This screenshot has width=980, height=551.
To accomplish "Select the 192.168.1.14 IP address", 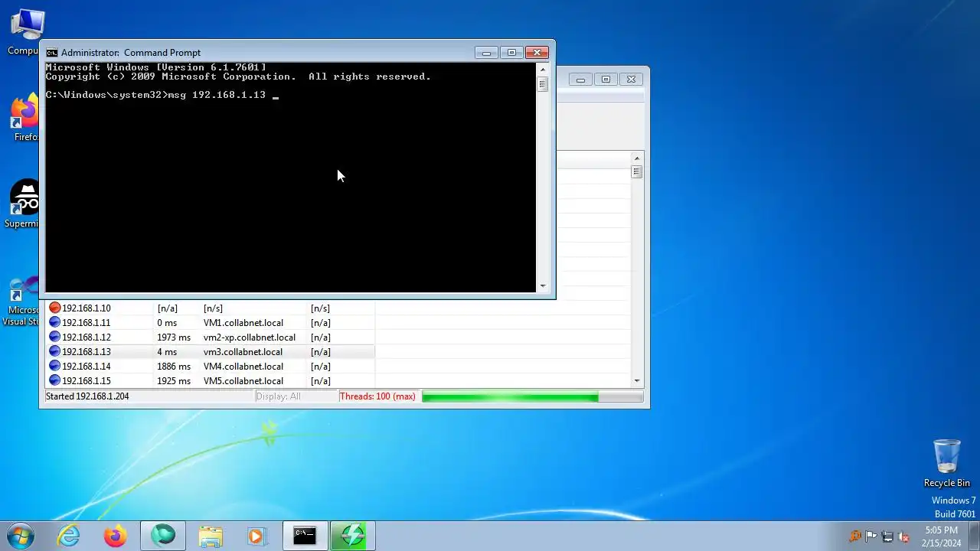I will [87, 367].
